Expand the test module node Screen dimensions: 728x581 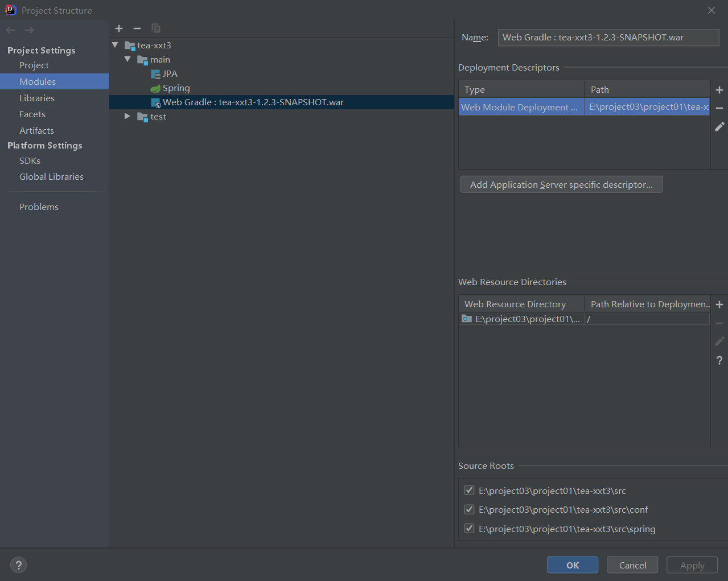pyautogui.click(x=127, y=116)
